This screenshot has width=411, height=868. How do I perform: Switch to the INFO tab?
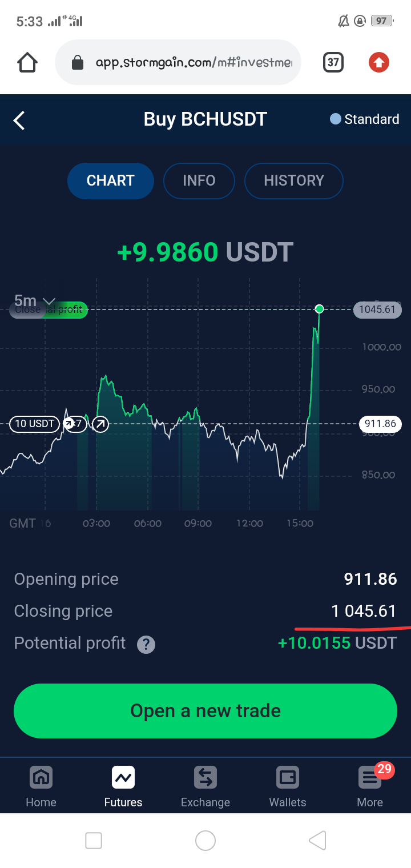(199, 181)
